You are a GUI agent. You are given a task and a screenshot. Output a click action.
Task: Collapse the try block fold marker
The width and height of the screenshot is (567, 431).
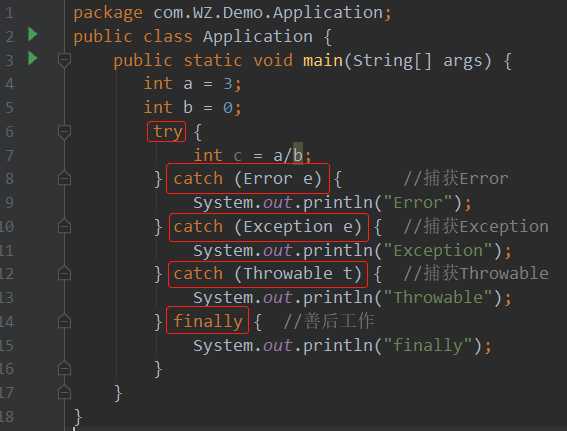click(64, 132)
